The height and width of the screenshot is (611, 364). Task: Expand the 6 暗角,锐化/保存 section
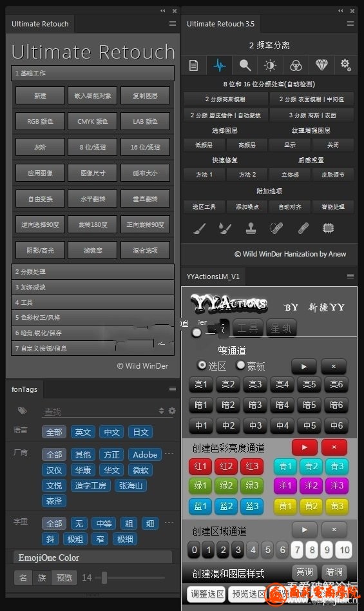pos(93,333)
